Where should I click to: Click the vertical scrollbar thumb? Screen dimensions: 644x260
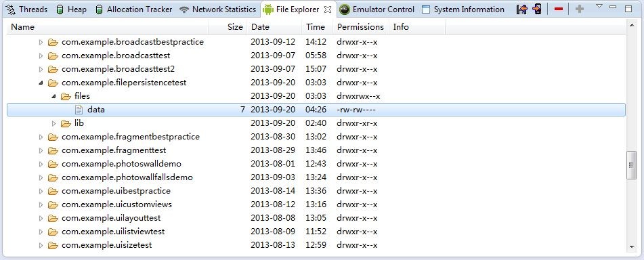click(x=631, y=165)
